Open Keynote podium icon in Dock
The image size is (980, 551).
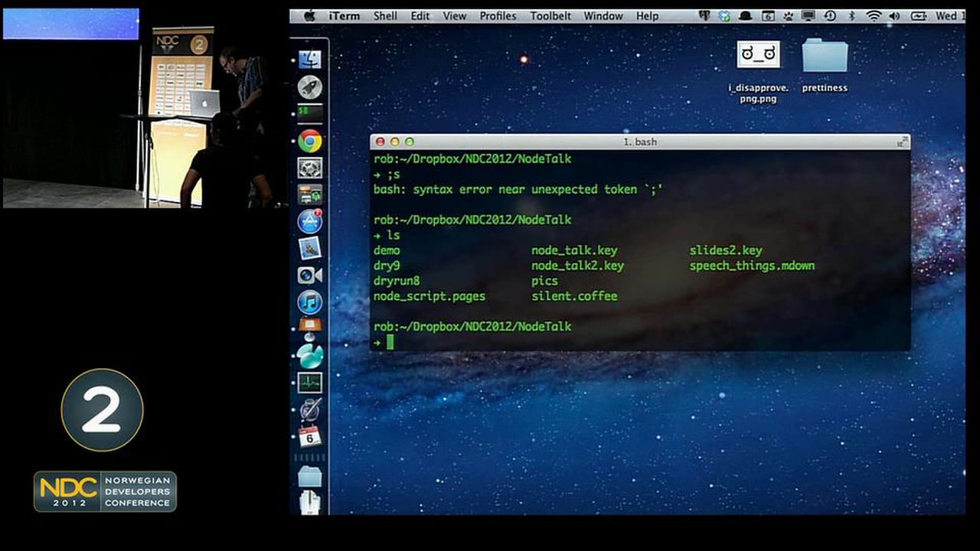310,328
